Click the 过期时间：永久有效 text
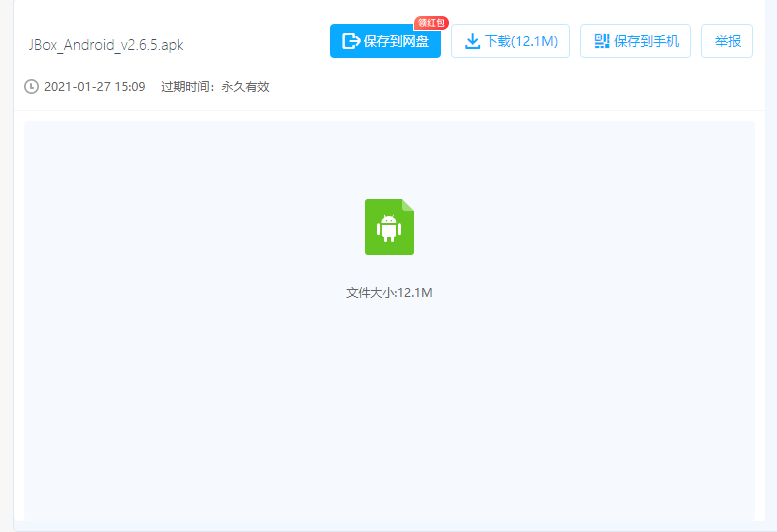The height and width of the screenshot is (532, 777). [x=215, y=87]
